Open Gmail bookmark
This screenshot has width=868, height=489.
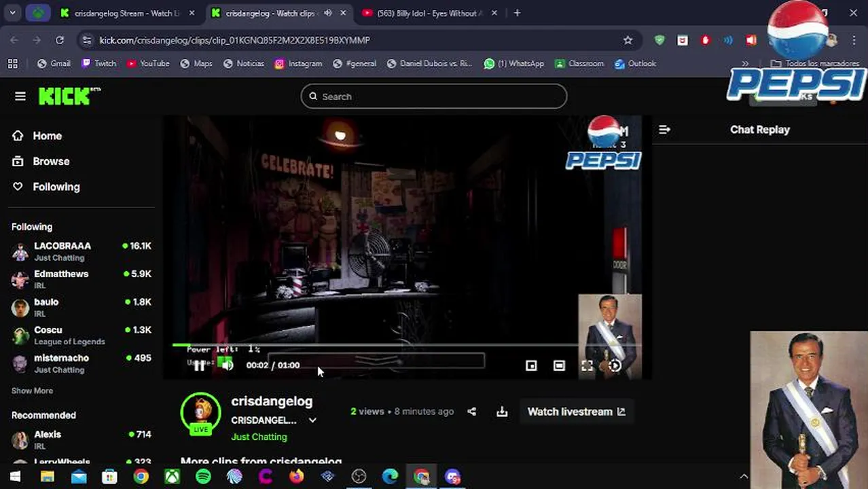click(54, 63)
